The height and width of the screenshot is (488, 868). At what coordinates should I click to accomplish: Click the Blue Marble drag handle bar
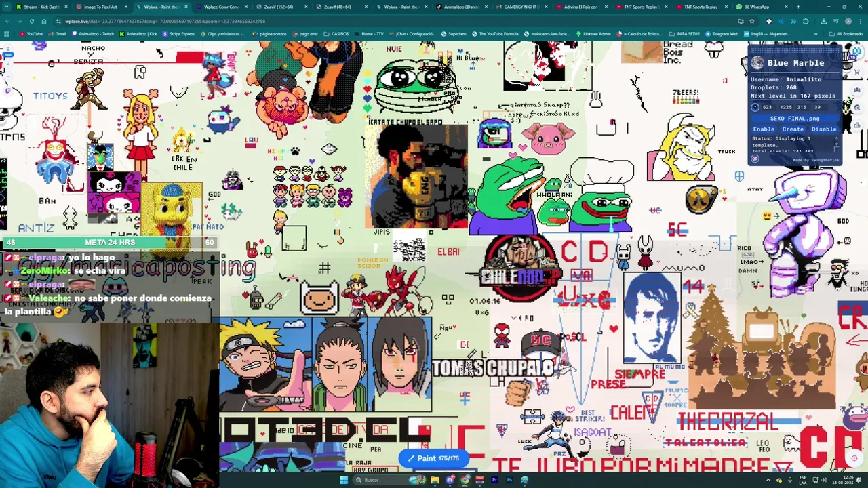click(795, 50)
